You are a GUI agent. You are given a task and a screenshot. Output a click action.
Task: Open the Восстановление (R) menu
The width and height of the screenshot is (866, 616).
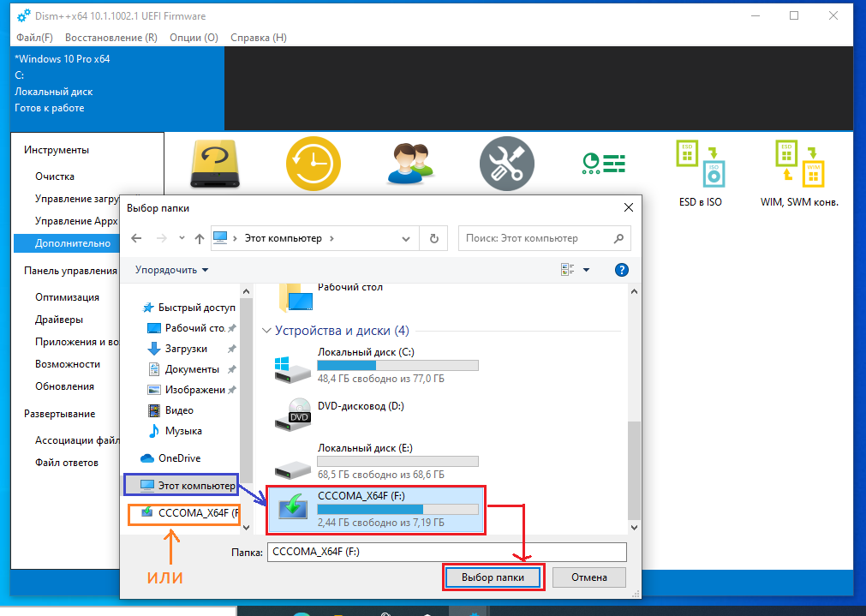click(111, 38)
